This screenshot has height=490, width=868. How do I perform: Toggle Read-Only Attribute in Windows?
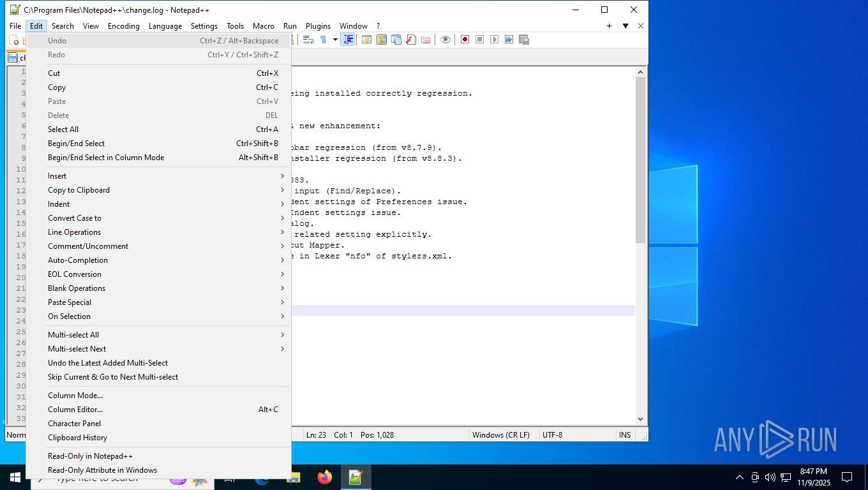159,470
